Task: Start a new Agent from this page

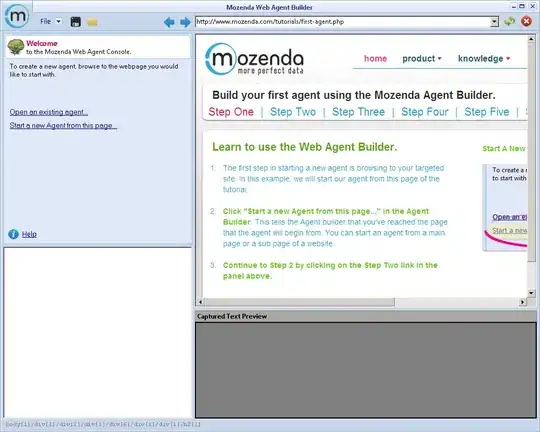Action: coord(63,126)
